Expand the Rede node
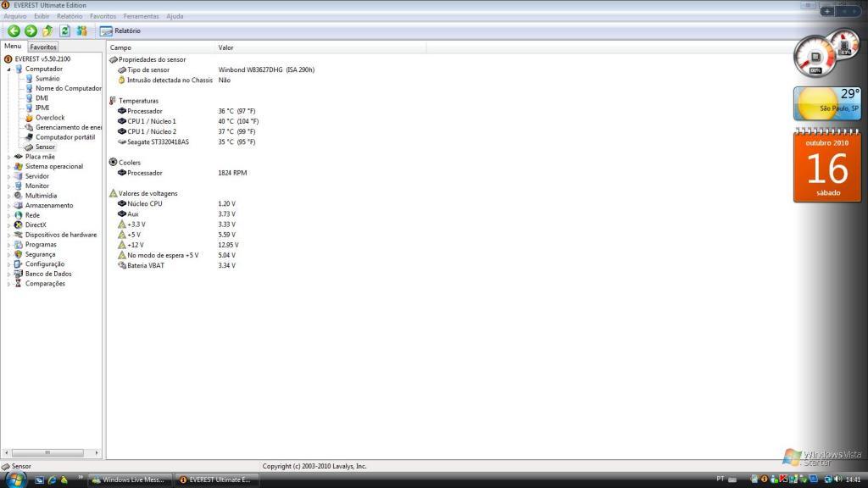The width and height of the screenshot is (868, 488). [8, 215]
